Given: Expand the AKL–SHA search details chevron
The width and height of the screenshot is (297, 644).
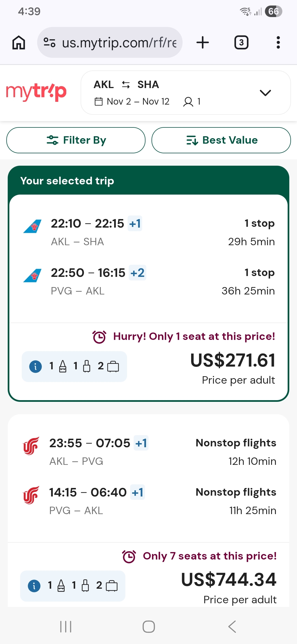Looking at the screenshot, I should point(265,93).
